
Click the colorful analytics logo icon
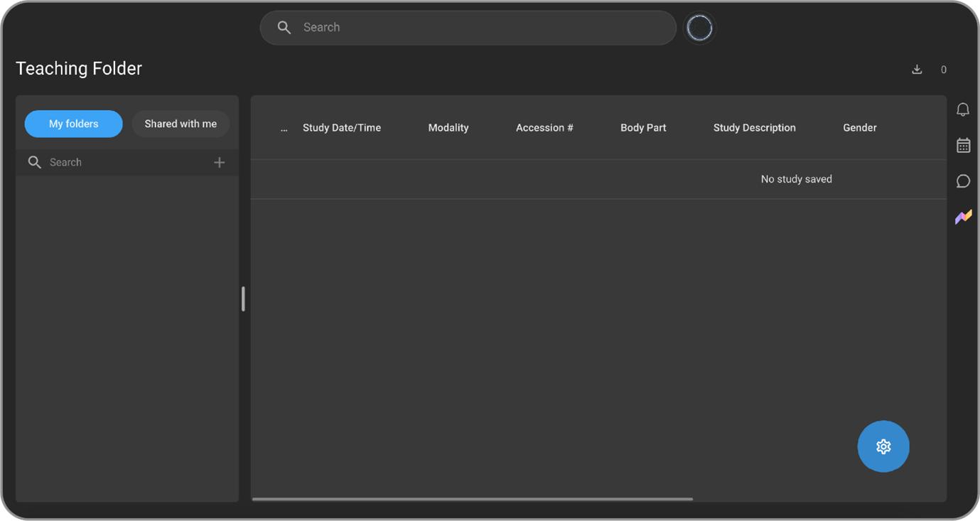point(963,217)
